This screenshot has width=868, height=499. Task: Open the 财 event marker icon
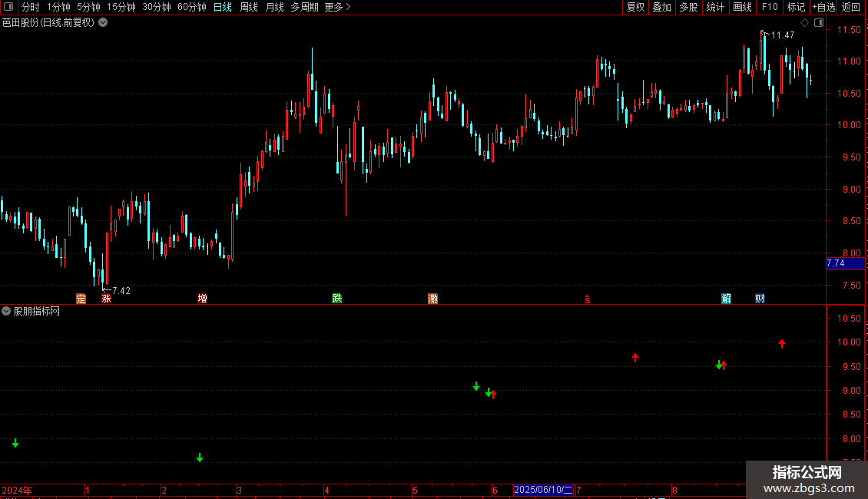(760, 299)
